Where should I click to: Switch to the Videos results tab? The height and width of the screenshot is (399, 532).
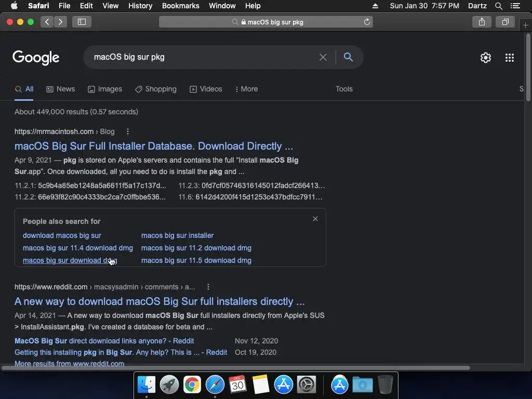(206, 89)
